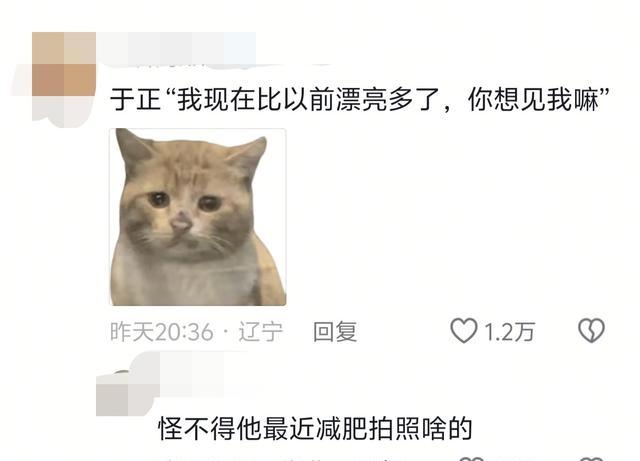
Task: Tap 回复 to reply to the comment
Action: [x=335, y=331]
